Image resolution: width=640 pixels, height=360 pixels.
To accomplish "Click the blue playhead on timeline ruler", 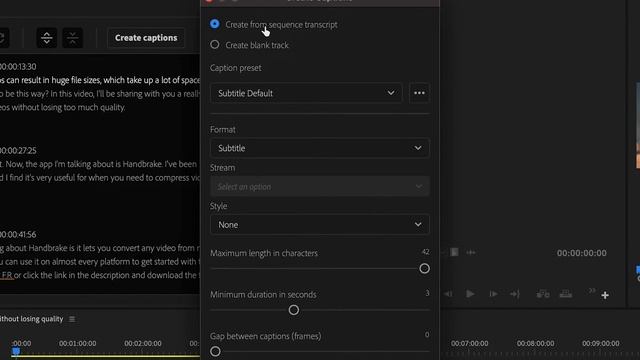I will pyautogui.click(x=16, y=351).
